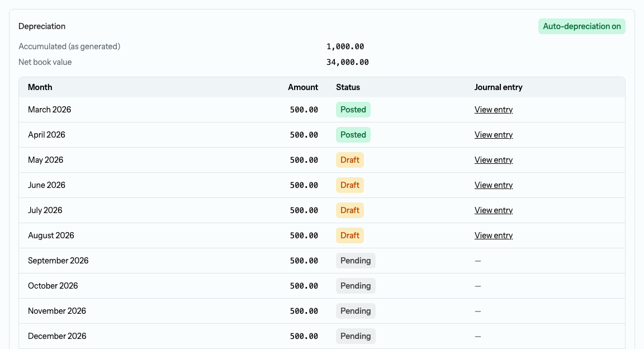Viewport: 644px width, 349px height.
Task: Toggle the Auto-depreciation on badge
Action: pos(581,26)
